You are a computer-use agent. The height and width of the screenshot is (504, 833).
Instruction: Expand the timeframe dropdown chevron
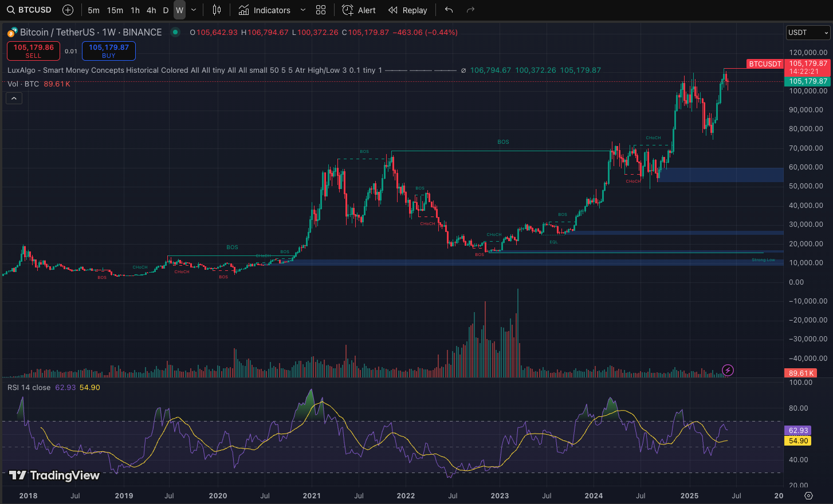[194, 10]
